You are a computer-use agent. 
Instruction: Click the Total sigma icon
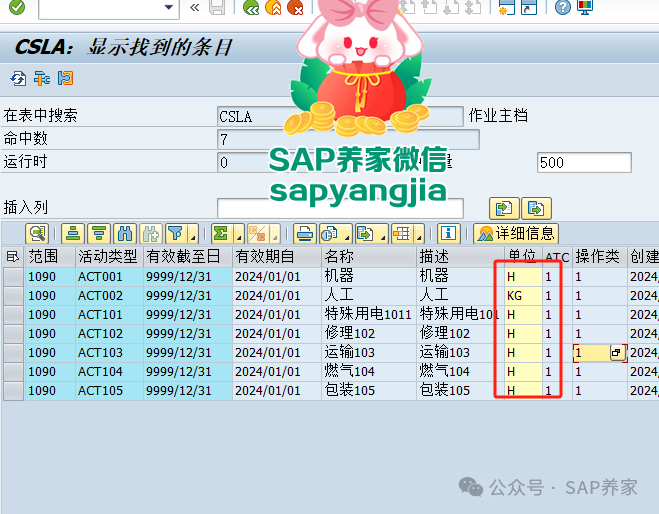coord(221,234)
